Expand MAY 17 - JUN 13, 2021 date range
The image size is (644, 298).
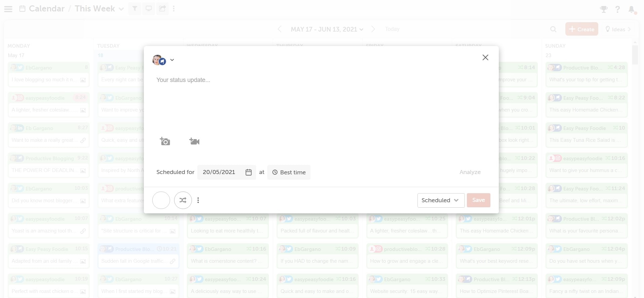click(327, 29)
